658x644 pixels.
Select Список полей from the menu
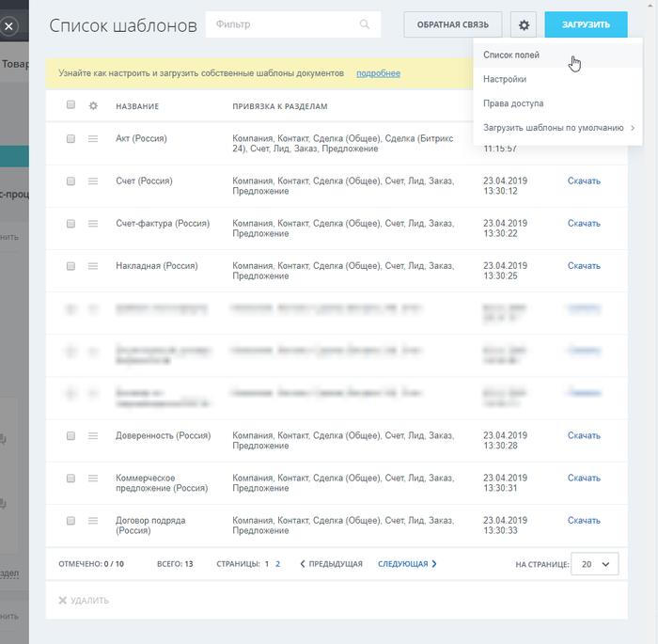coord(511,55)
